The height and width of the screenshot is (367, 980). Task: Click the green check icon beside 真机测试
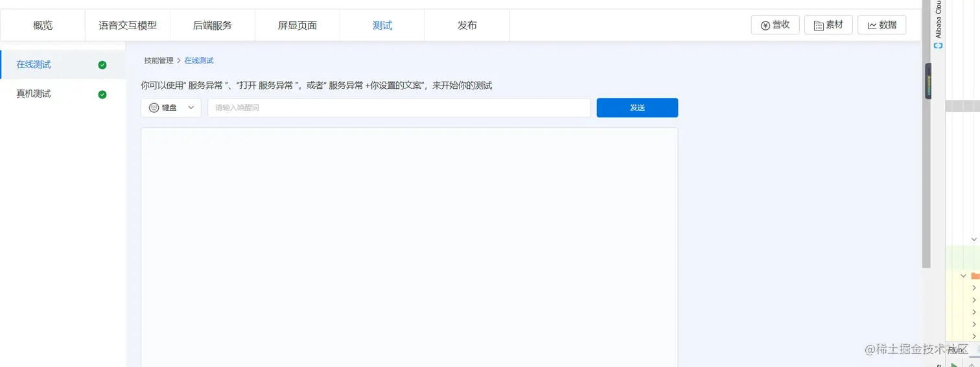102,95
